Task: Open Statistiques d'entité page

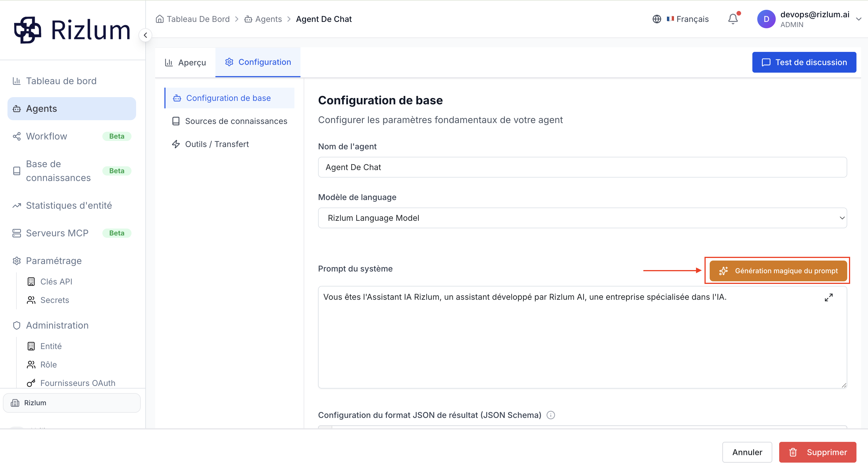Action: [x=72, y=206]
